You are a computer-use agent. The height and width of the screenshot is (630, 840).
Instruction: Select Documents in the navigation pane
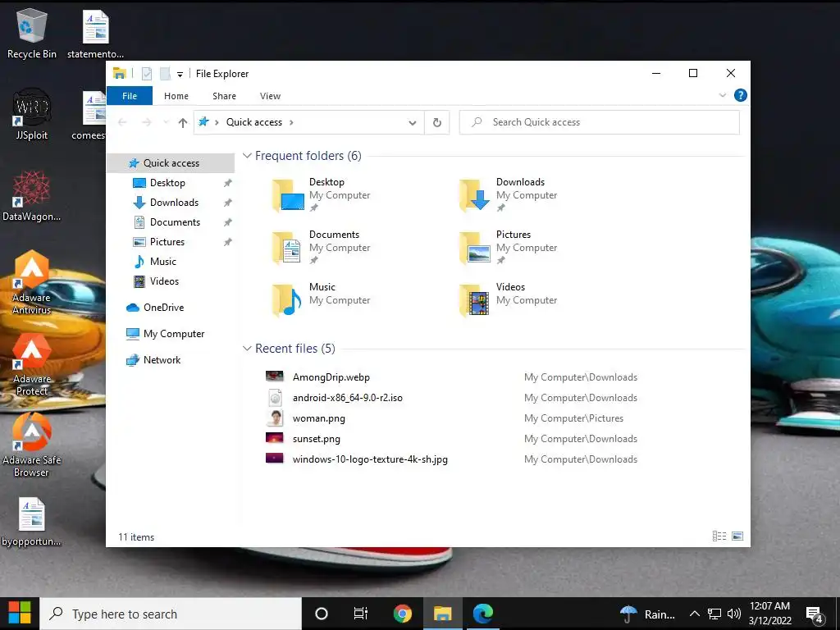(x=175, y=222)
